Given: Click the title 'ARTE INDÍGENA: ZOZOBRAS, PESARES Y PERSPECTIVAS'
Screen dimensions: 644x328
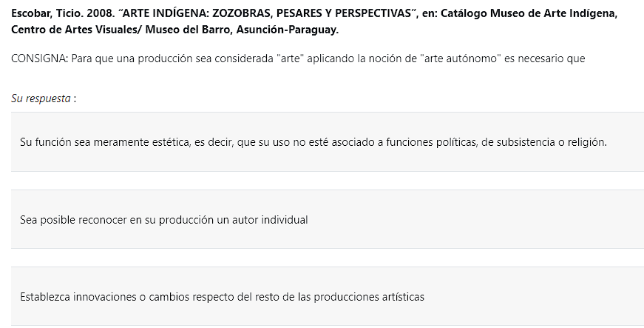Looking at the screenshot, I should [x=267, y=13].
